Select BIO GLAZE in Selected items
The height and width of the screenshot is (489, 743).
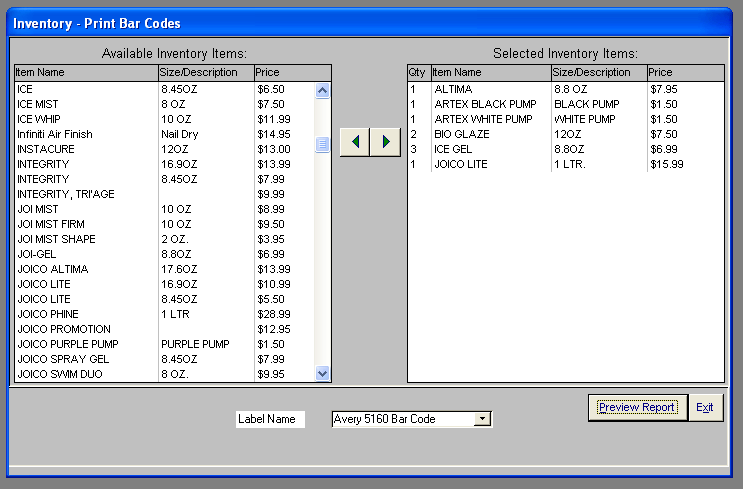pyautogui.click(x=566, y=134)
